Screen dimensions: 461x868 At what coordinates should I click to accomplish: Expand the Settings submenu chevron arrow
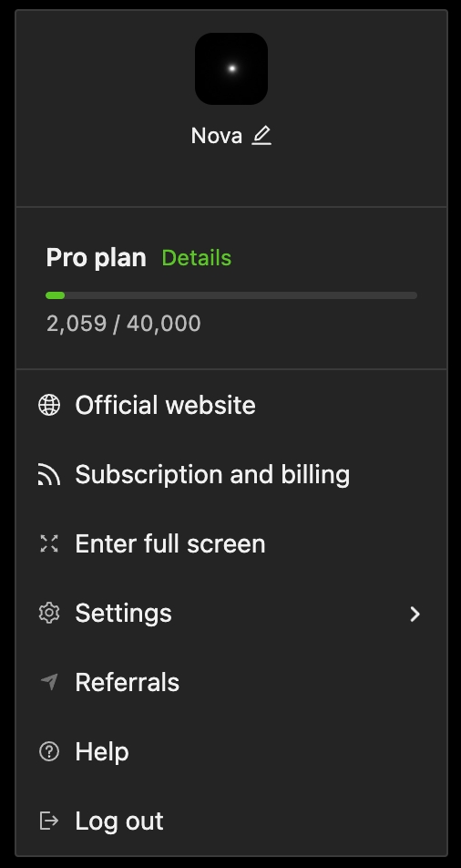(415, 614)
